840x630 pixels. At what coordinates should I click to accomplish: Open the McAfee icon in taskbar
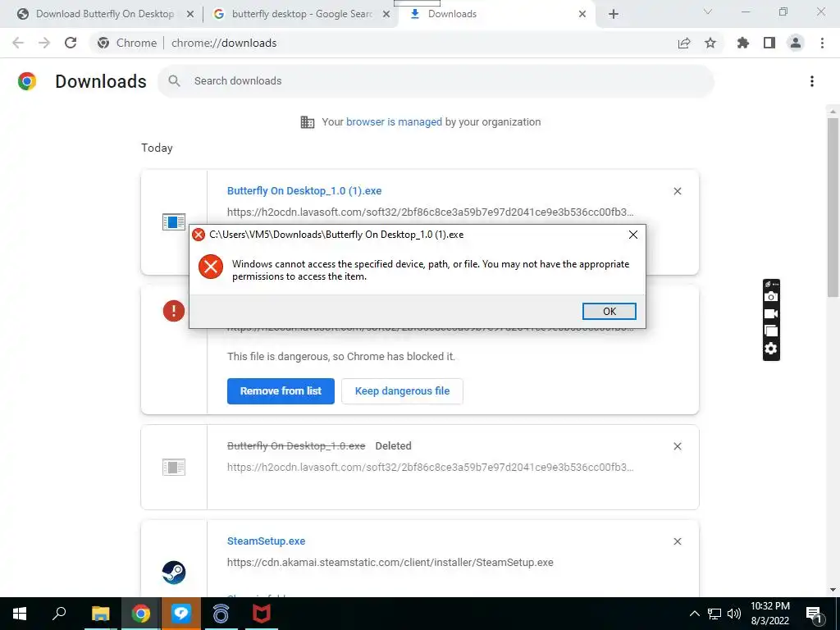pos(262,614)
